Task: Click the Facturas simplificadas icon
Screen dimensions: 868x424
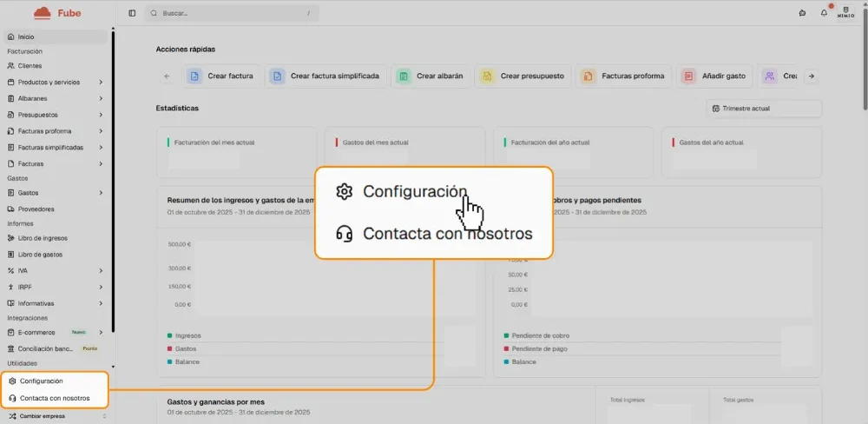Action: point(11,148)
